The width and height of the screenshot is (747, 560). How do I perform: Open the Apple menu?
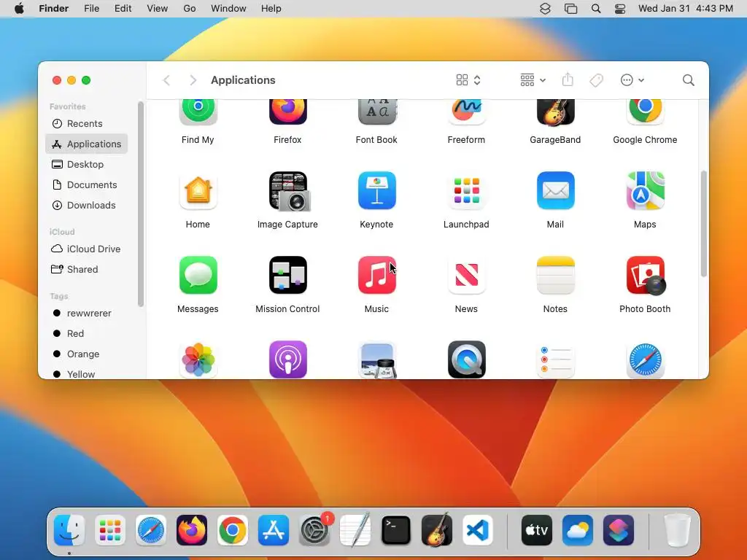click(x=19, y=9)
